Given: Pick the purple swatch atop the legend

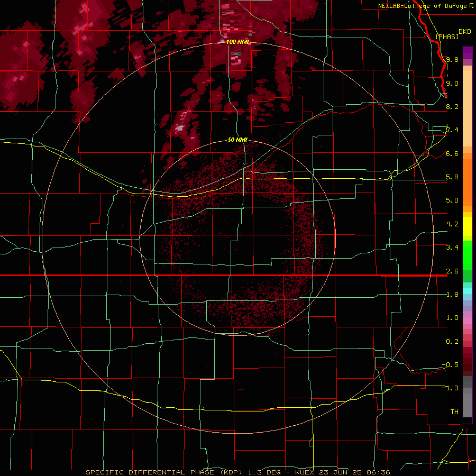Looking at the screenshot, I should 467,53.
